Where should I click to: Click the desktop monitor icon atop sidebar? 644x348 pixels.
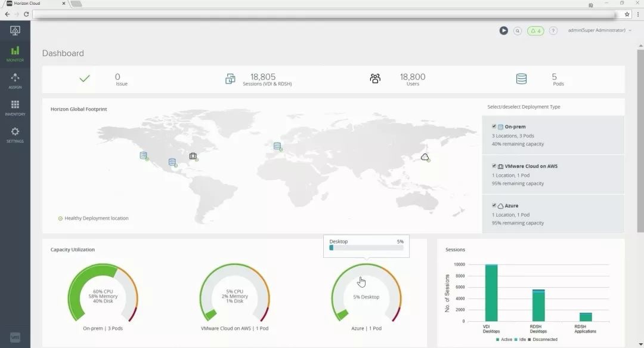click(15, 30)
